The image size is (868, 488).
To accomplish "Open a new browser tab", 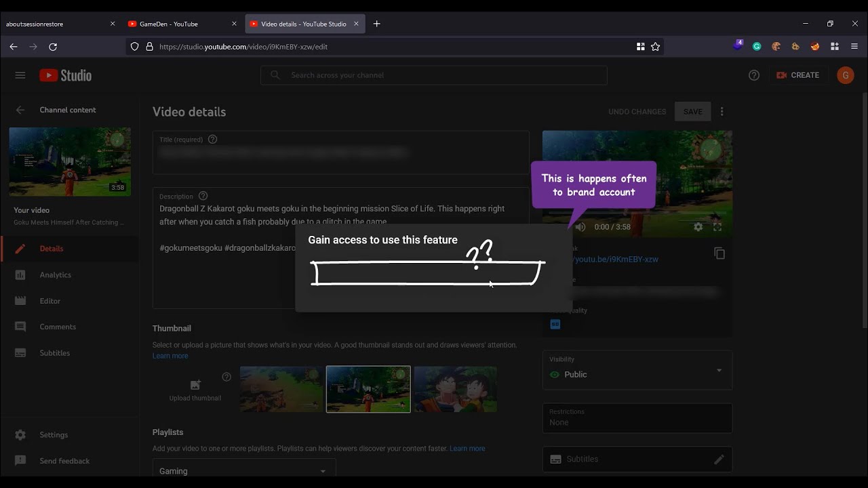I will coord(377,24).
